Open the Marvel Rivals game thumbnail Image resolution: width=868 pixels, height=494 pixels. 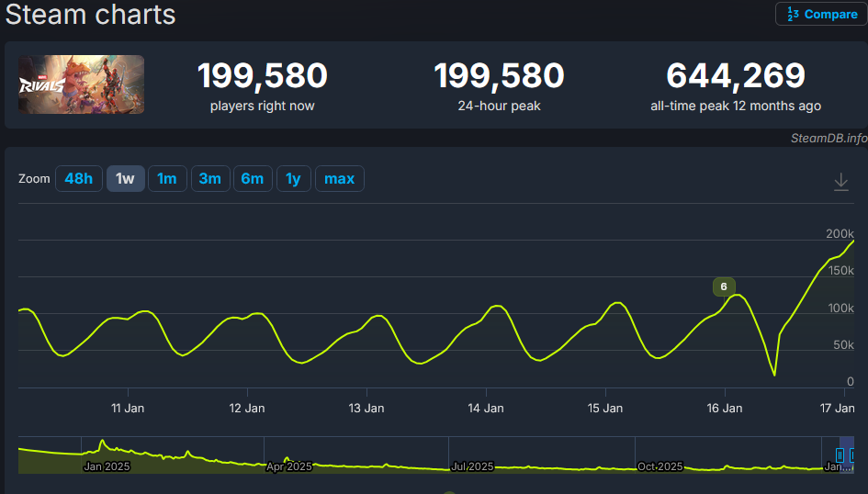pyautogui.click(x=82, y=84)
